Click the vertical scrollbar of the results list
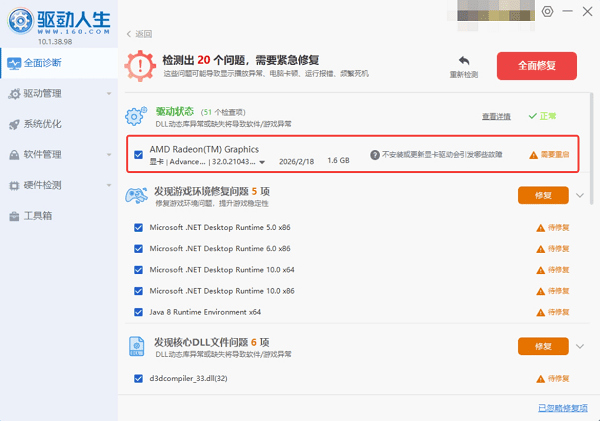The width and height of the screenshot is (600, 421). tap(592, 149)
